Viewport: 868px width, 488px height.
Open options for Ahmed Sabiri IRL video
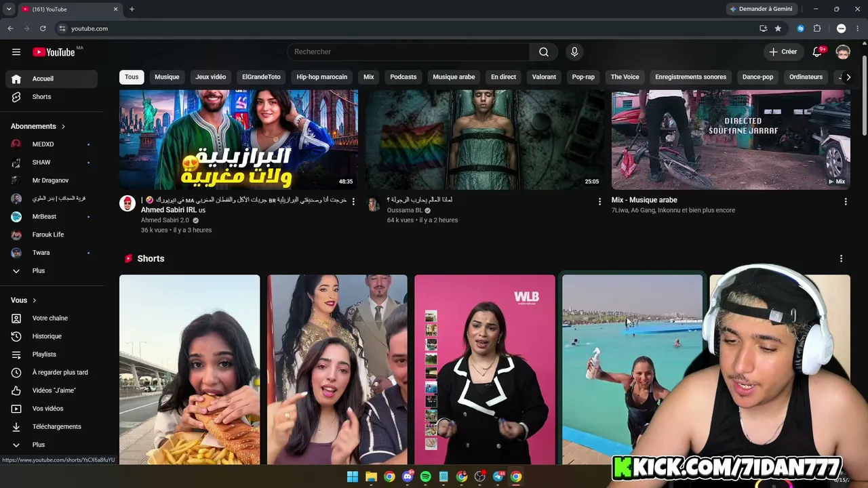pyautogui.click(x=353, y=201)
